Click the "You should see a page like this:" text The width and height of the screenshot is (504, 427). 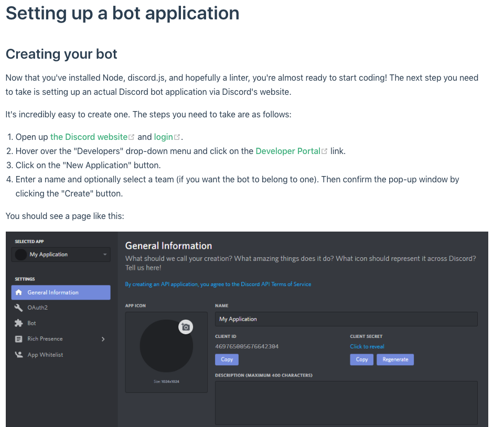[x=65, y=216]
